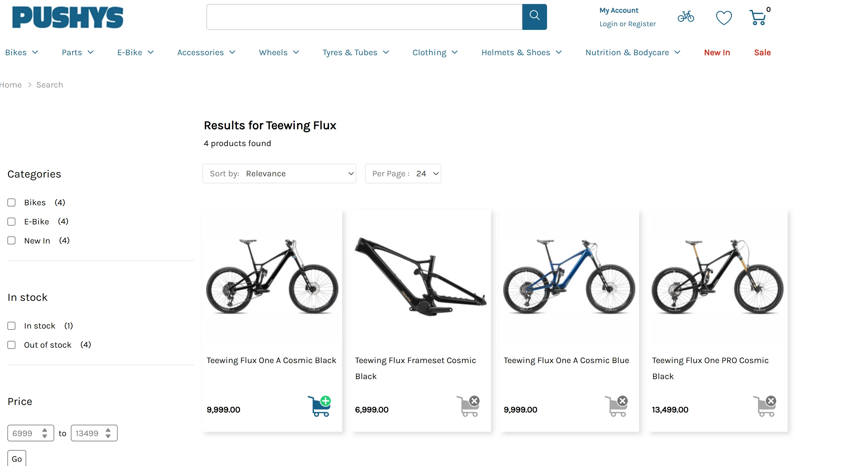868x466 pixels.
Task: Click unavailable cart icon for Flux One PRO
Action: pos(765,406)
